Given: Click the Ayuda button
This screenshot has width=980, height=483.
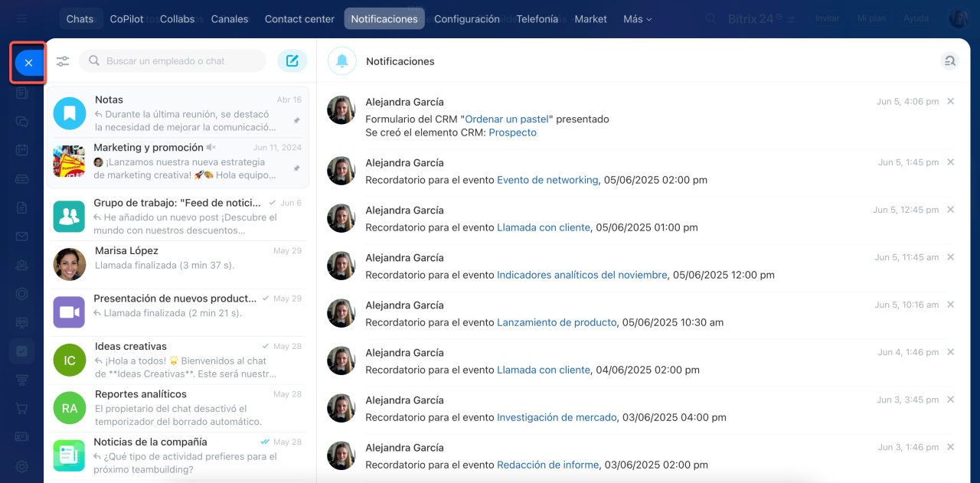Looking at the screenshot, I should click(x=916, y=18).
